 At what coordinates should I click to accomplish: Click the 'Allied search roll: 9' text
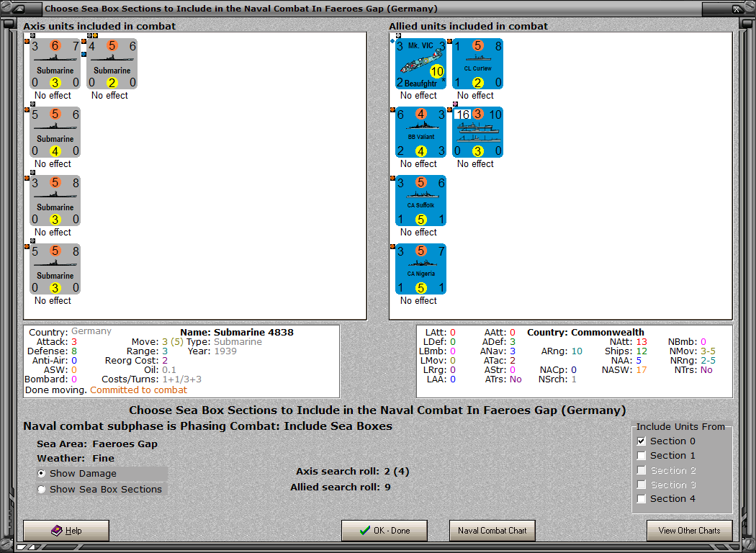click(341, 487)
